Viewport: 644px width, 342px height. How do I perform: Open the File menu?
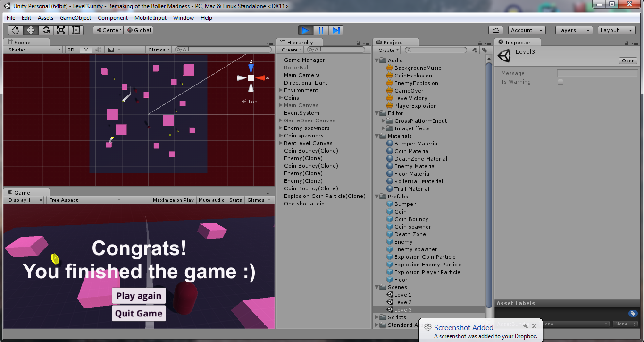(11, 18)
